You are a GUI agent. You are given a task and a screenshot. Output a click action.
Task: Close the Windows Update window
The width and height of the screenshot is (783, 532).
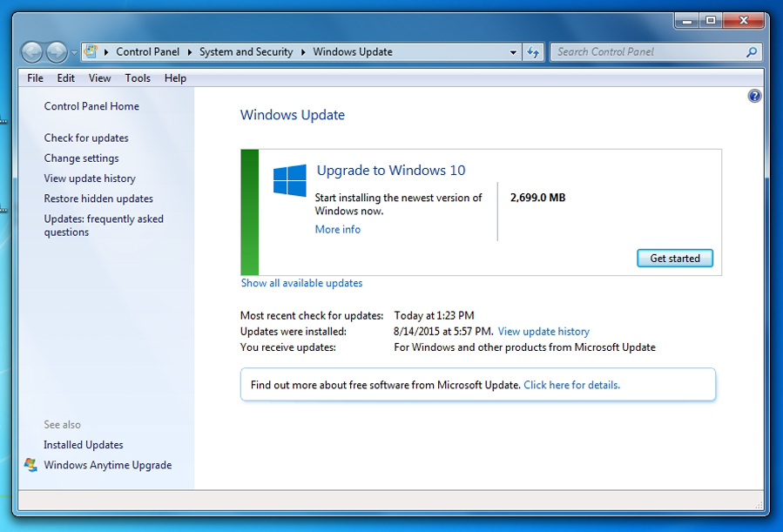[x=744, y=21]
